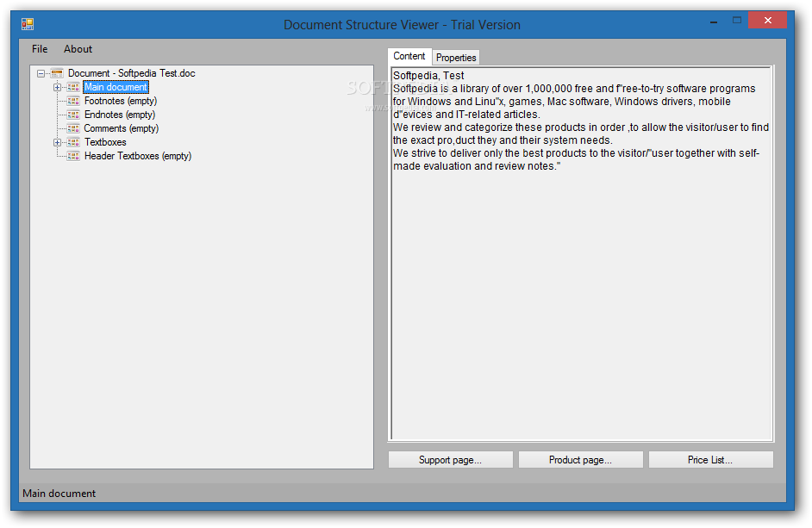The height and width of the screenshot is (528, 812).
Task: Expand the Main document node
Action: click(58, 88)
